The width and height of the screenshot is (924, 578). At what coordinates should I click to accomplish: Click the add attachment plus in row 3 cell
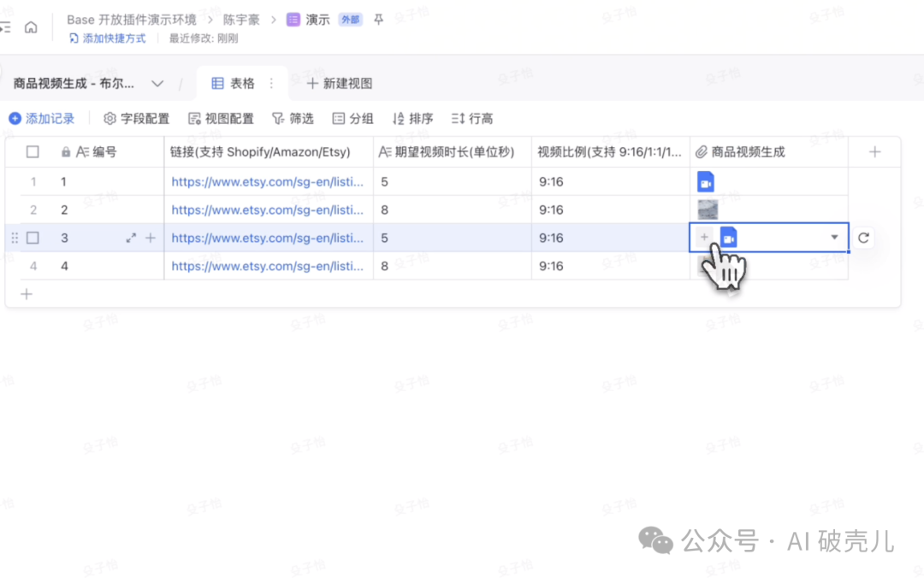[x=704, y=238]
